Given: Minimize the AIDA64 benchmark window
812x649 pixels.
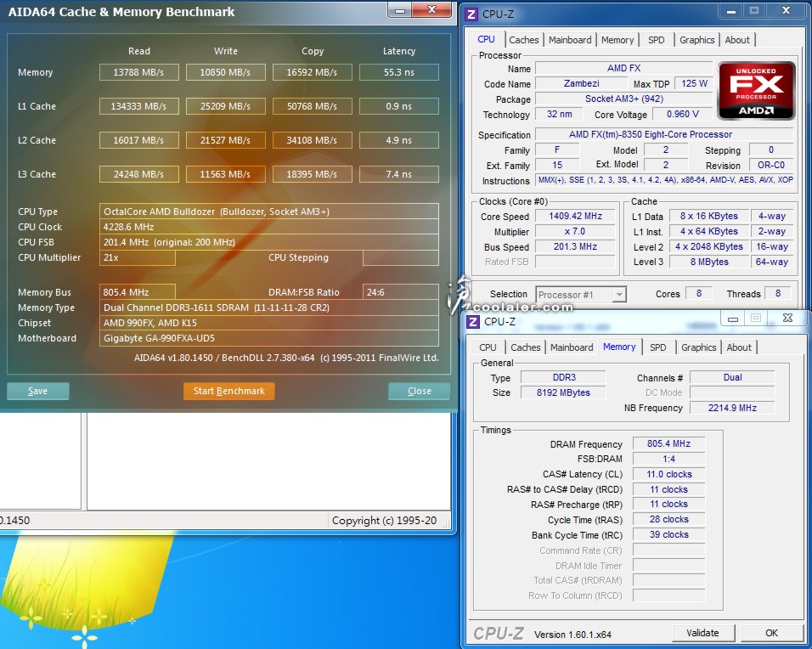Looking at the screenshot, I should [400, 10].
